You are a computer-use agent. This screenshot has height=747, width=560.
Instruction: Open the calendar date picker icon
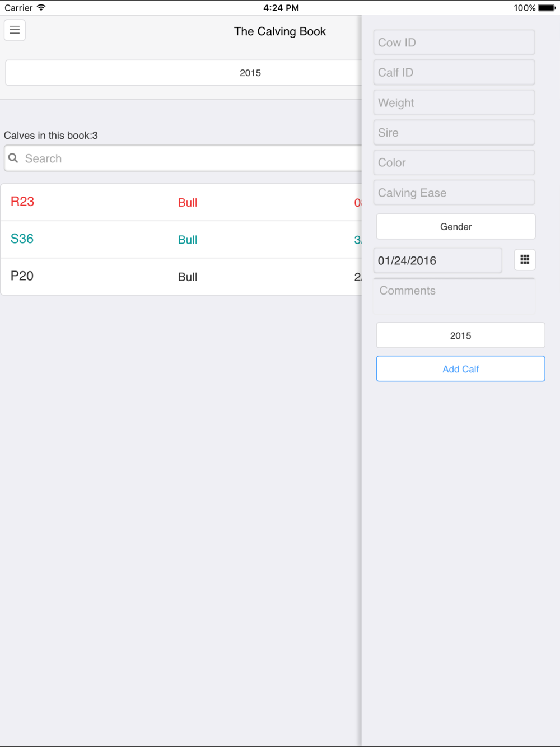tap(525, 260)
